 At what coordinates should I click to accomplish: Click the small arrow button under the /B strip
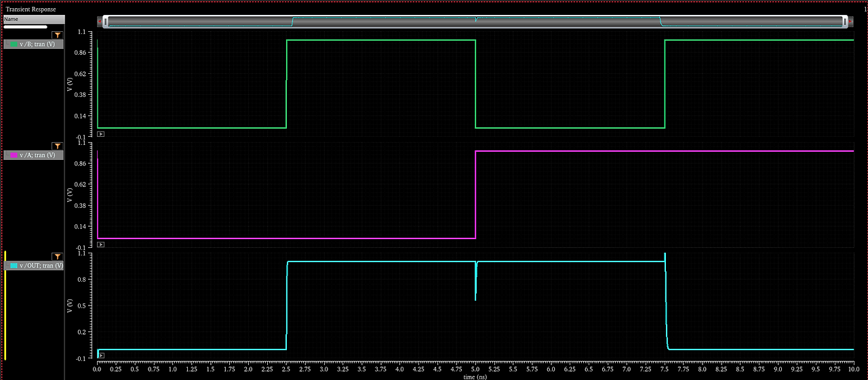coord(100,134)
